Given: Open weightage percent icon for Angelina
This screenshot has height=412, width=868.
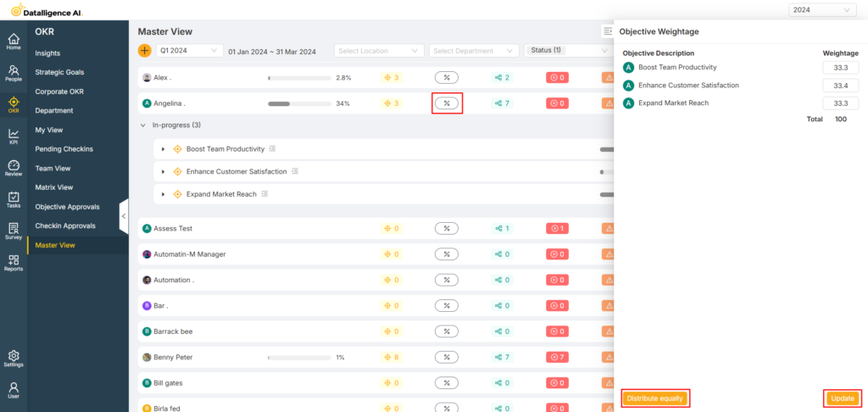Looking at the screenshot, I should 447,103.
